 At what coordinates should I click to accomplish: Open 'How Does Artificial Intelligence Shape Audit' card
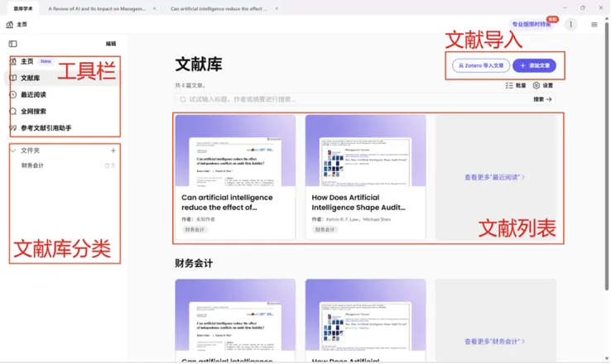tap(365, 177)
